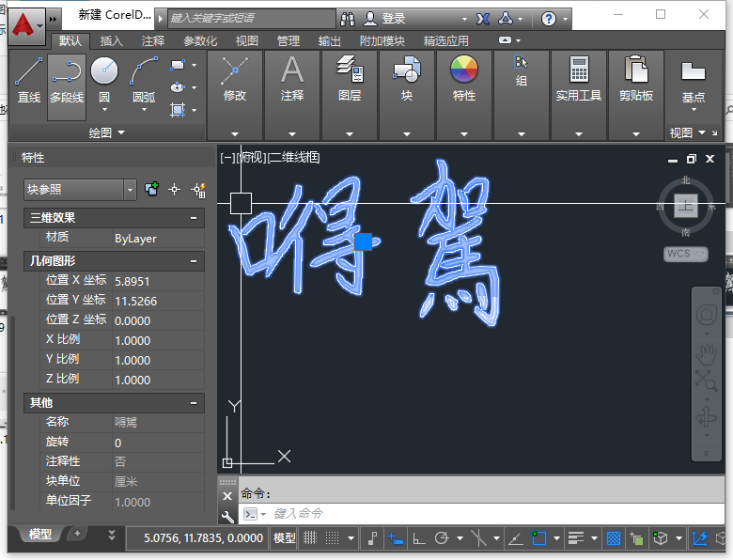
Task: Expand the 圆弧 arc options arrow
Action: 144,110
